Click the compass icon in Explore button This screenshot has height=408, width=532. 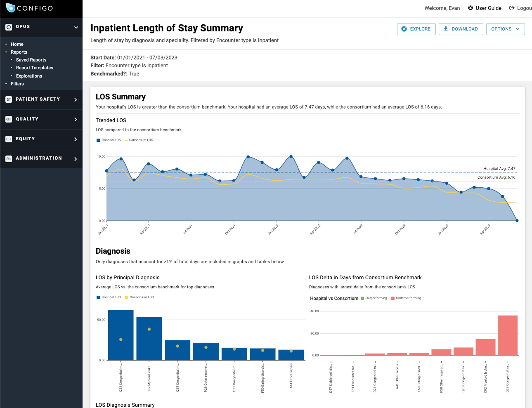[404, 29]
